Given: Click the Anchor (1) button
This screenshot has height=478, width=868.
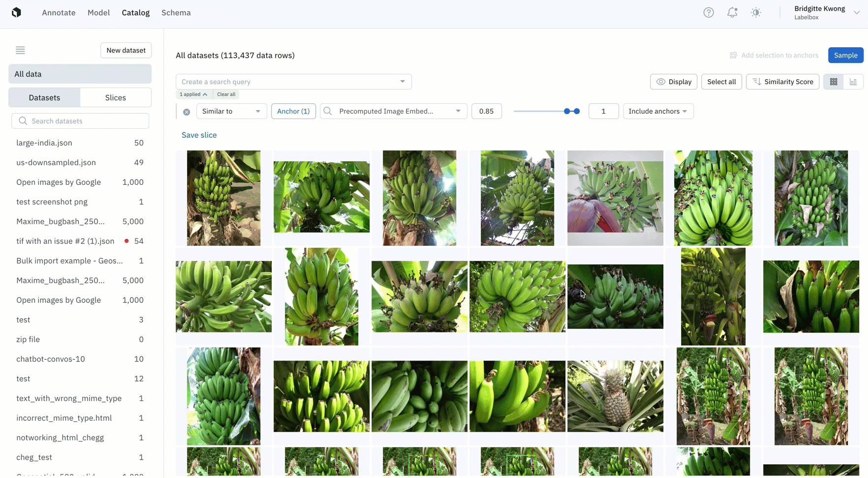Looking at the screenshot, I should coord(293,111).
